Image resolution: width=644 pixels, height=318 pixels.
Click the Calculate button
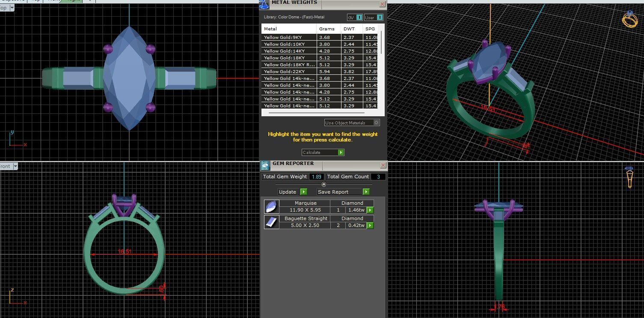pyautogui.click(x=323, y=153)
